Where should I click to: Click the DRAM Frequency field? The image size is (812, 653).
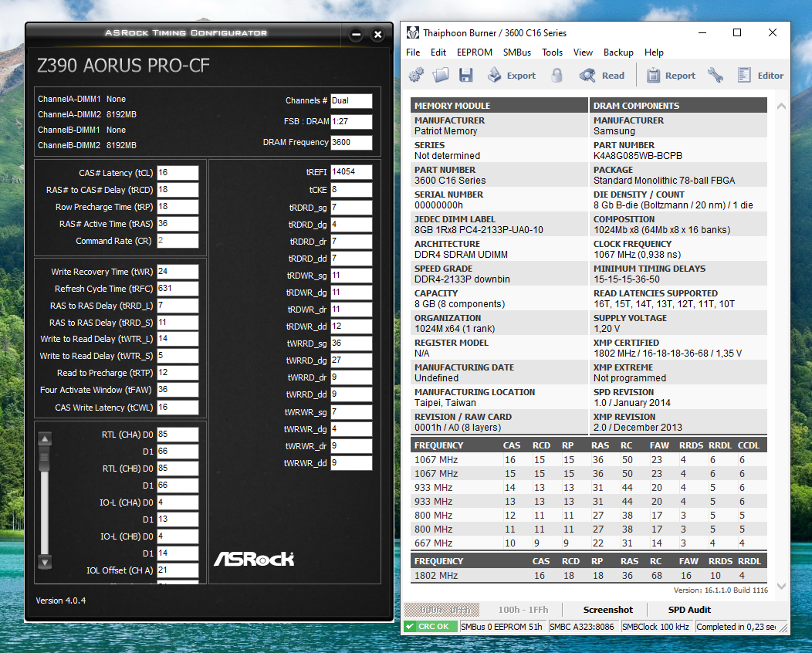pos(352,142)
